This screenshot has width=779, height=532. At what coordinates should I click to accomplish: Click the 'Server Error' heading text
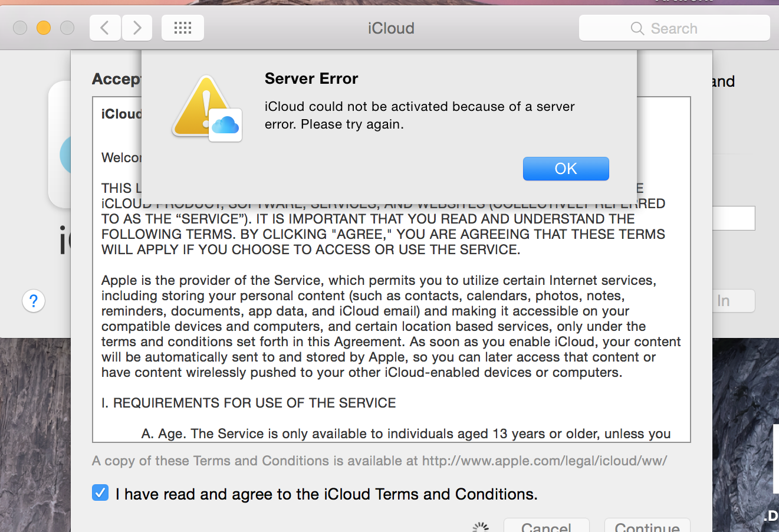pyautogui.click(x=311, y=78)
